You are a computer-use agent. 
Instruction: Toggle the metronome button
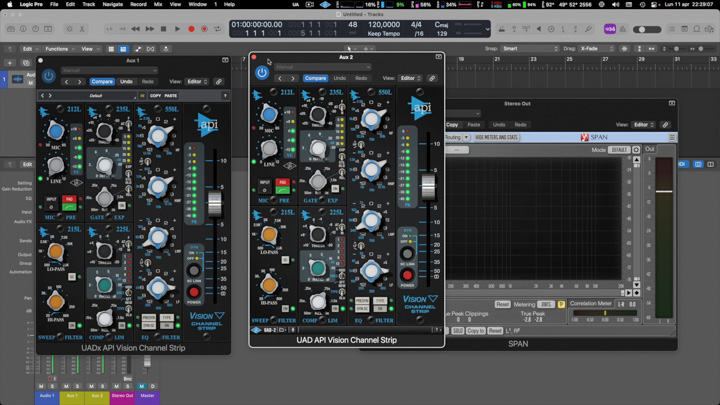[623, 29]
